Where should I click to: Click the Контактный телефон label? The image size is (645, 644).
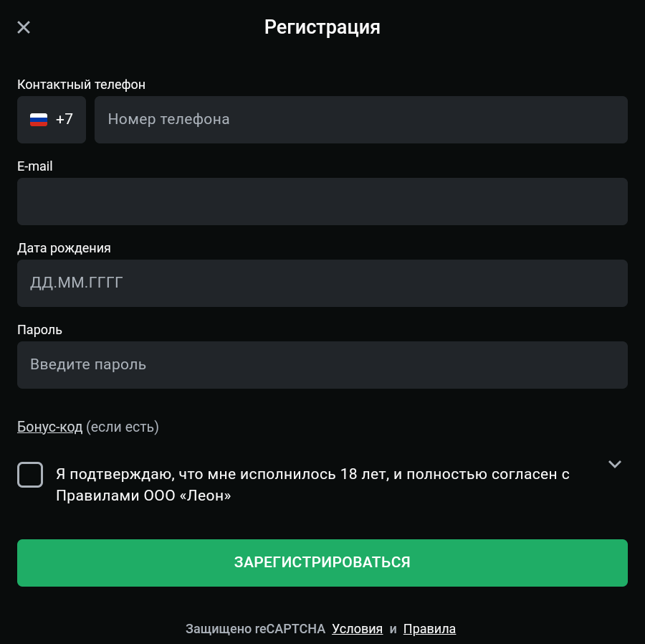coord(81,85)
